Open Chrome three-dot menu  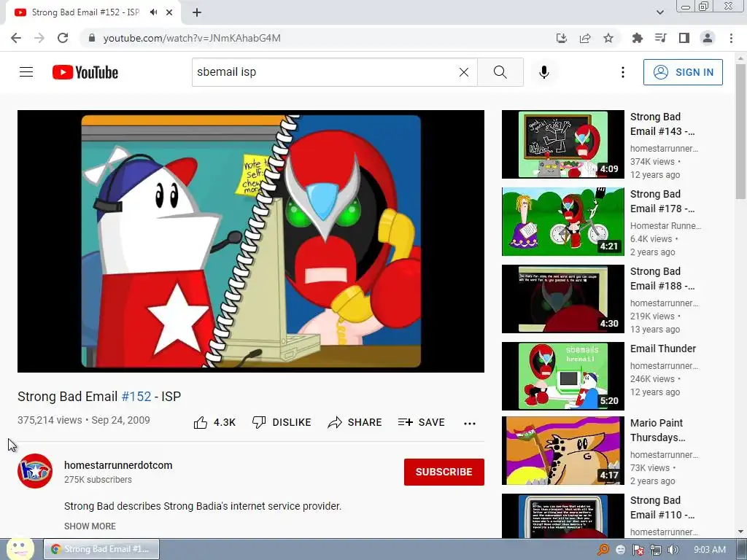[x=731, y=38]
